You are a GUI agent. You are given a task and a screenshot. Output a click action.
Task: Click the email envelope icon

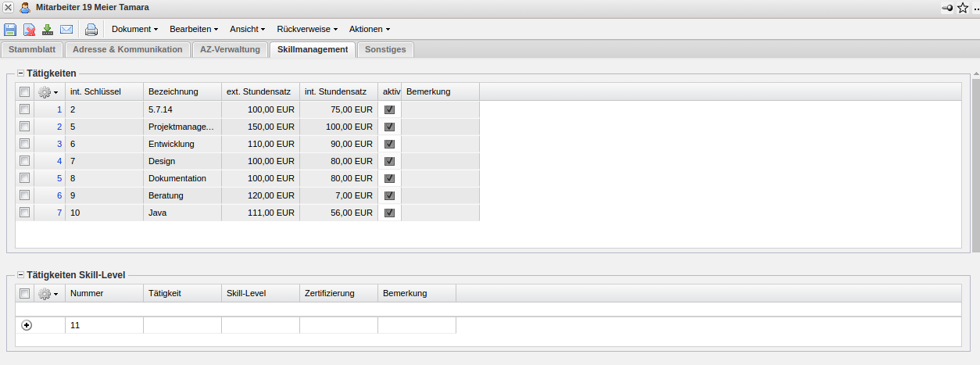click(66, 30)
